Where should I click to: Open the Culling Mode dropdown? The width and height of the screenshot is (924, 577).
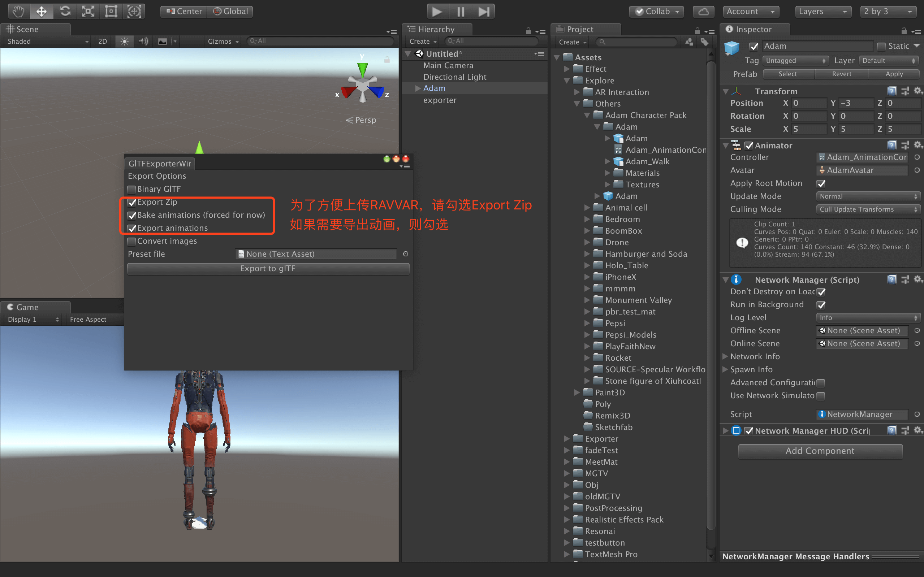[x=868, y=209]
